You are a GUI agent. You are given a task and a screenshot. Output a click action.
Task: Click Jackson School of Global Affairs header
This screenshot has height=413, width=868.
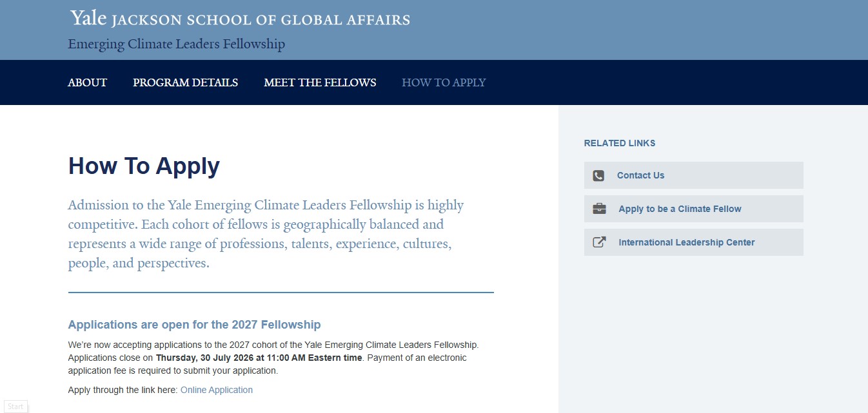click(261, 20)
